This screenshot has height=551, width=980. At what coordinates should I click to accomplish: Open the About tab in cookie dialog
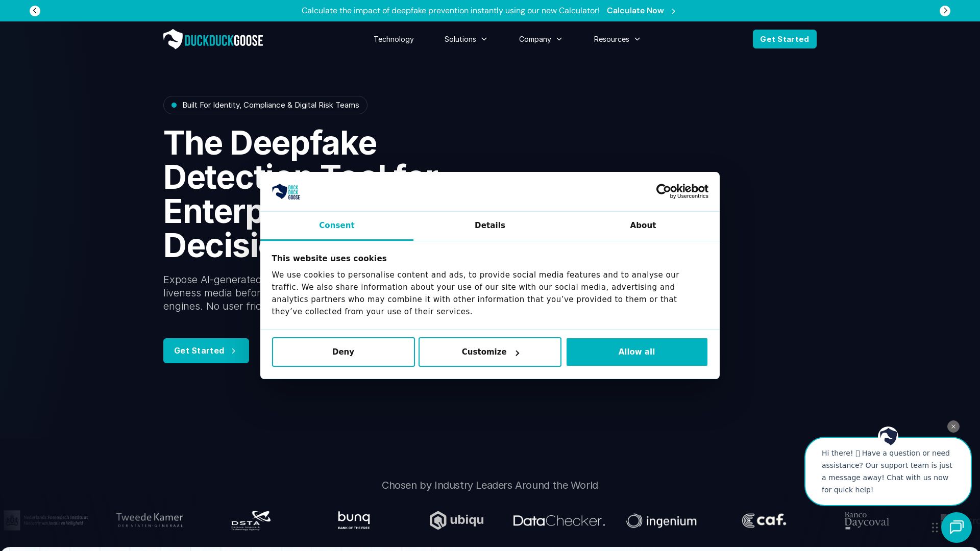[x=643, y=225]
